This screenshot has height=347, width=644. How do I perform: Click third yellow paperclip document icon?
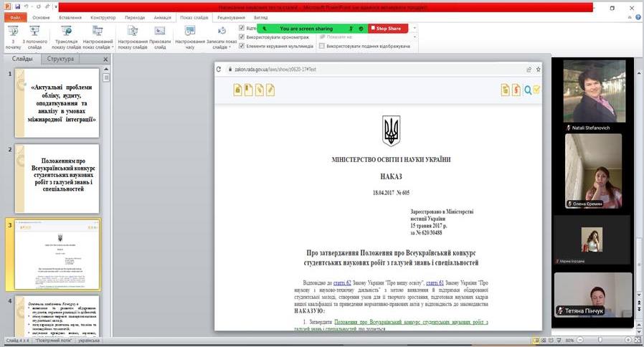pyautogui.click(x=259, y=90)
